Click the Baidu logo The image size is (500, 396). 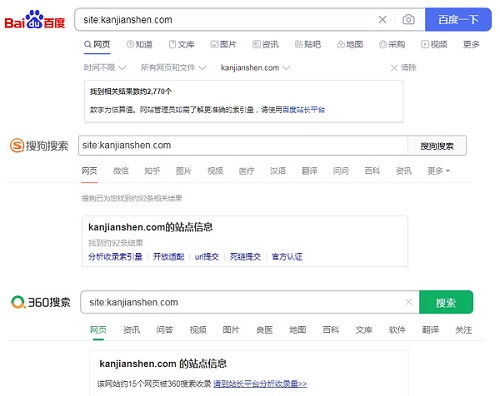(x=35, y=20)
